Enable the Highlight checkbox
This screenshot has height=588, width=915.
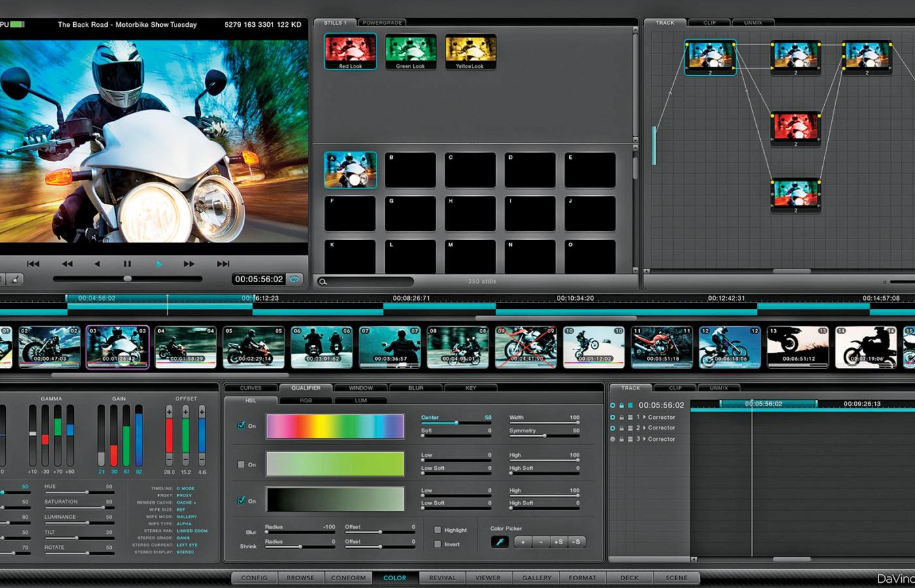[x=437, y=530]
